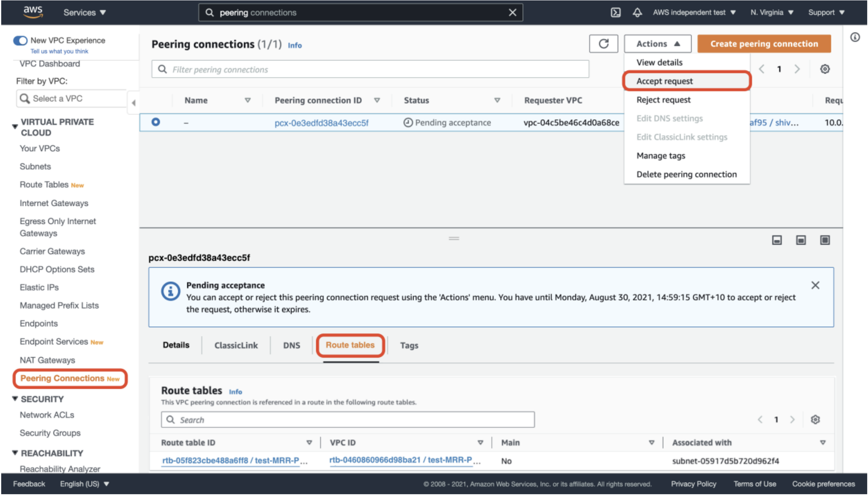
Task: Click the Filter peering connections field
Action: point(370,70)
